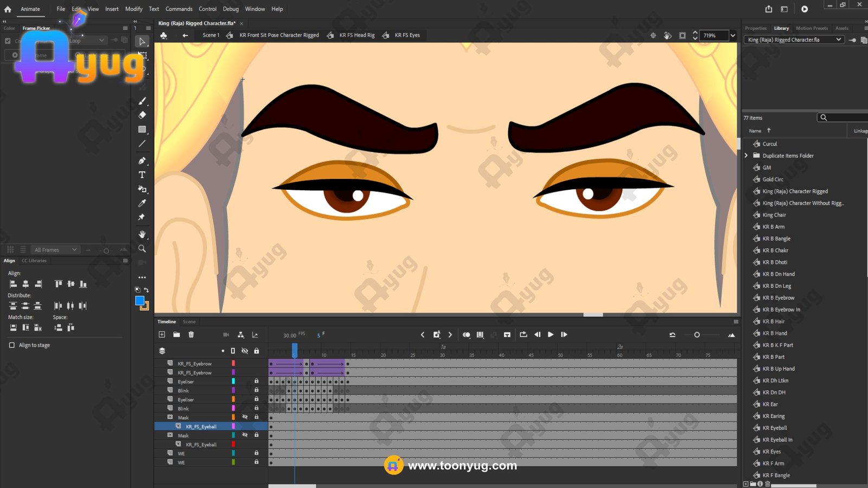Show the hidden upper Mask layer
The height and width of the screenshot is (488, 868).
click(x=245, y=417)
